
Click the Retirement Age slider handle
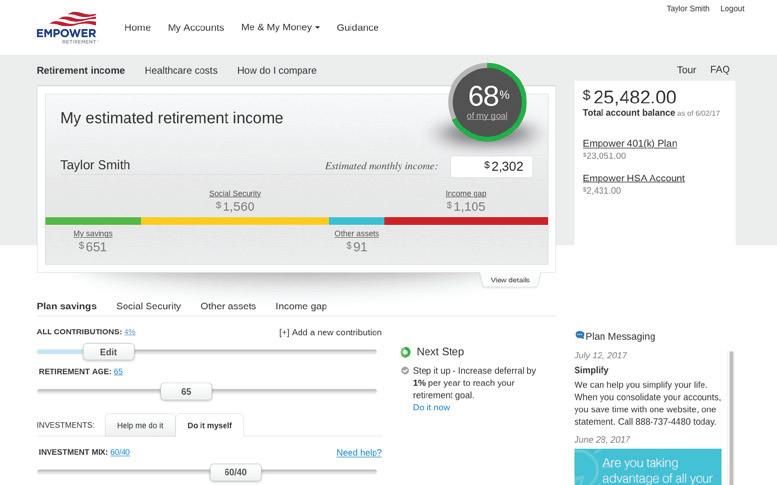pos(186,391)
